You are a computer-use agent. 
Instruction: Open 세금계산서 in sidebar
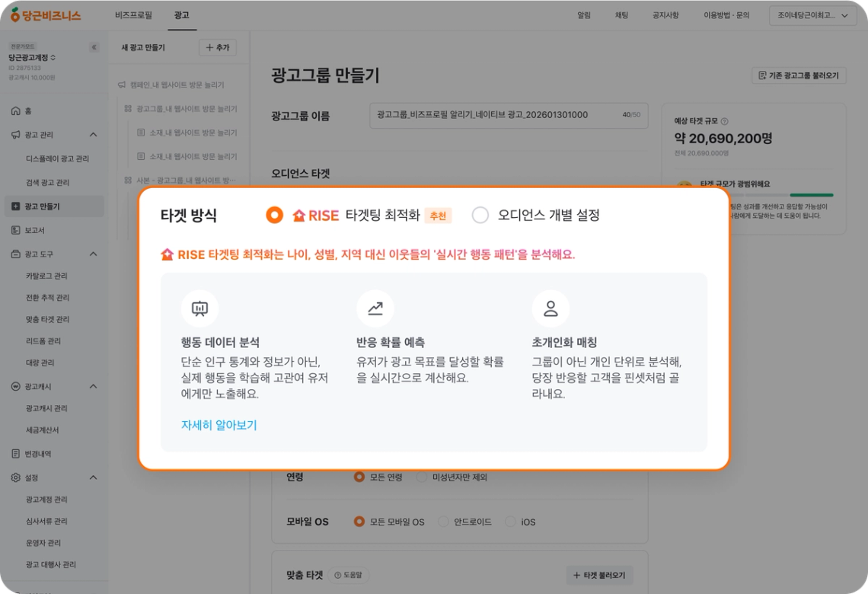pyautogui.click(x=42, y=430)
